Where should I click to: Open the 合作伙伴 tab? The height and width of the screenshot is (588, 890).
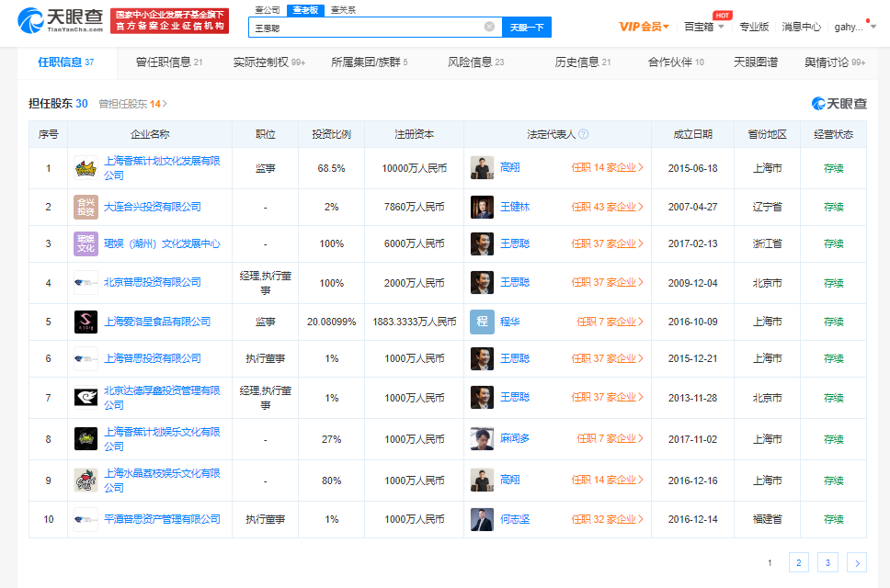click(x=676, y=62)
